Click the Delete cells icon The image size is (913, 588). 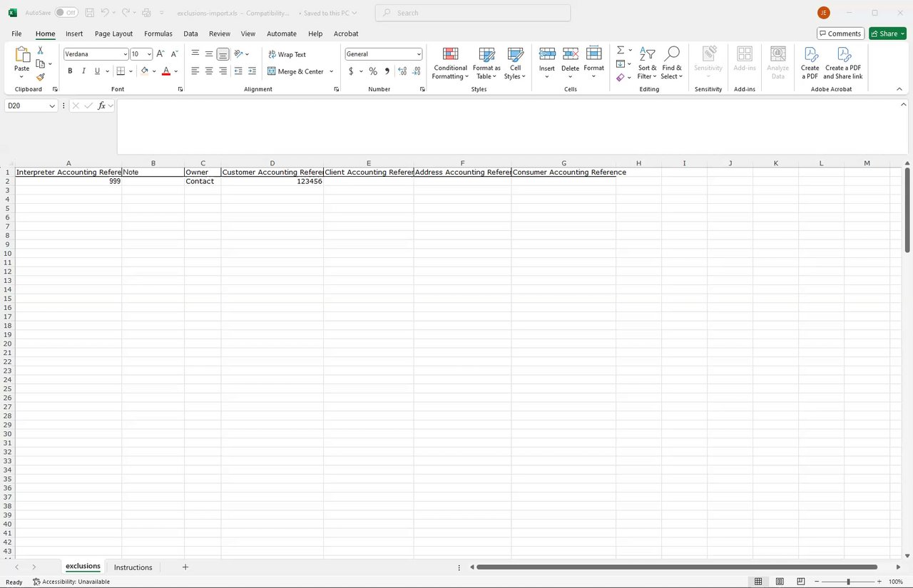(x=571, y=54)
